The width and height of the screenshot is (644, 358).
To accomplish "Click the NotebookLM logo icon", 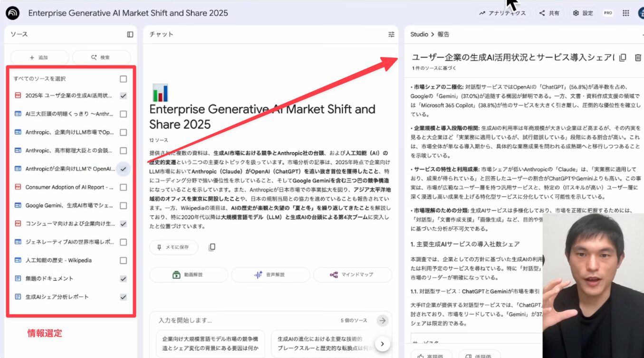I will pos(13,13).
